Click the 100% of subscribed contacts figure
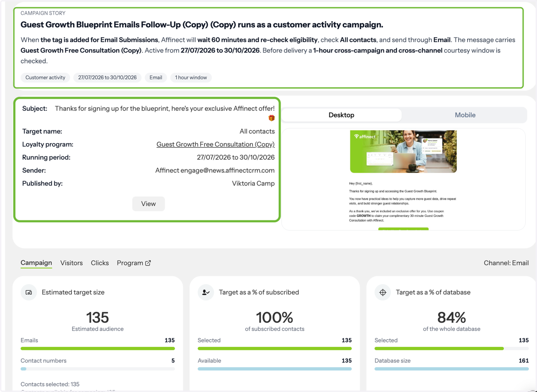 [275, 317]
